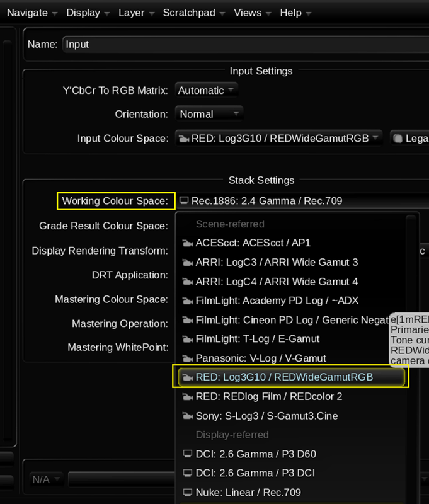Click camera icon beside ACEScct entry

187,243
